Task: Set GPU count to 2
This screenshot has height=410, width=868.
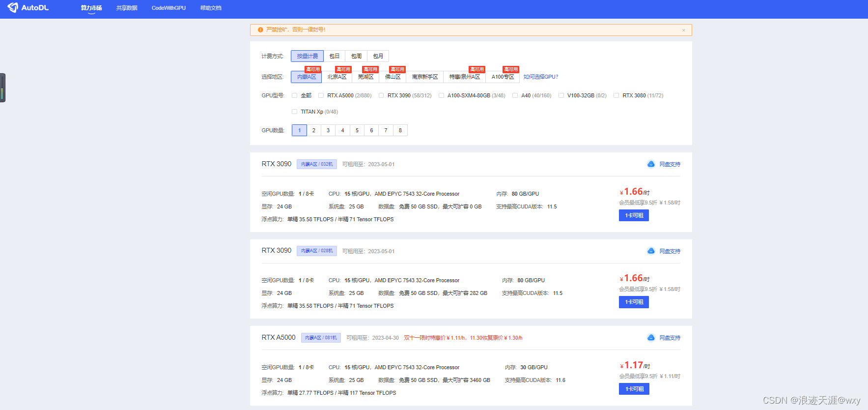Action: [x=314, y=130]
